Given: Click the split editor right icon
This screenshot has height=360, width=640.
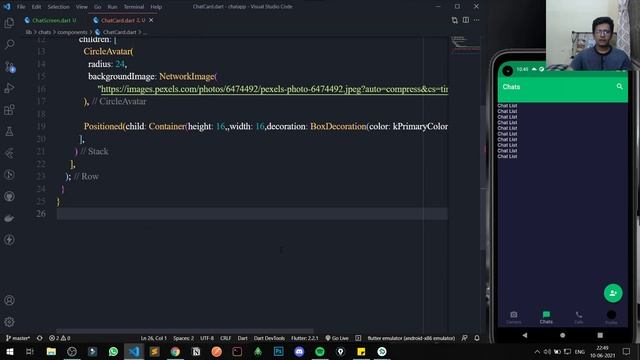Looking at the screenshot, I should pyautogui.click(x=466, y=20).
